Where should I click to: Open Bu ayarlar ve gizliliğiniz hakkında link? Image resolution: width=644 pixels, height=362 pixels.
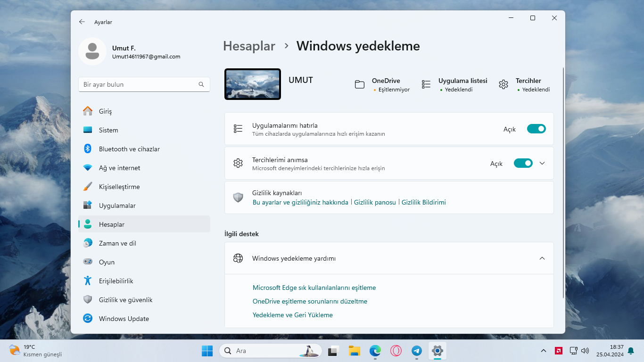pos(300,202)
